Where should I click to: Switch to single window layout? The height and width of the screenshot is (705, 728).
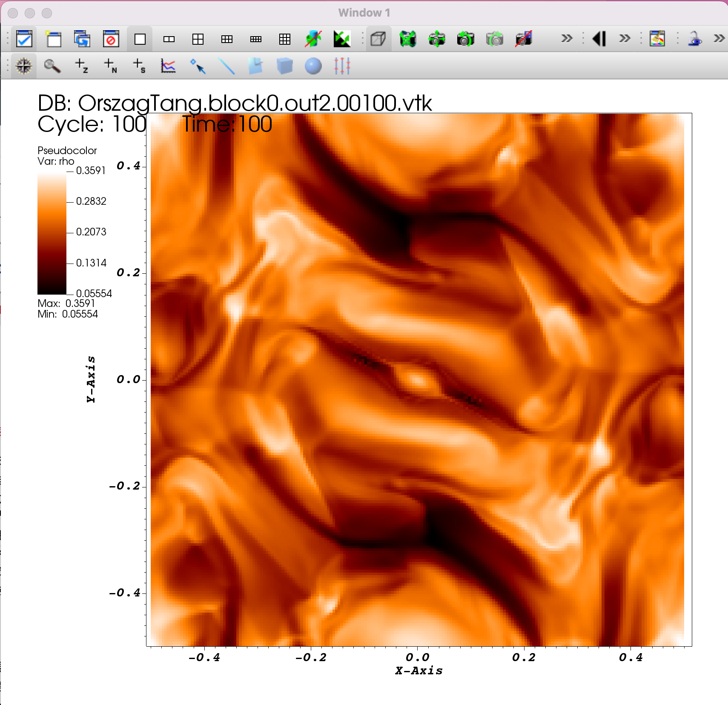[x=140, y=39]
